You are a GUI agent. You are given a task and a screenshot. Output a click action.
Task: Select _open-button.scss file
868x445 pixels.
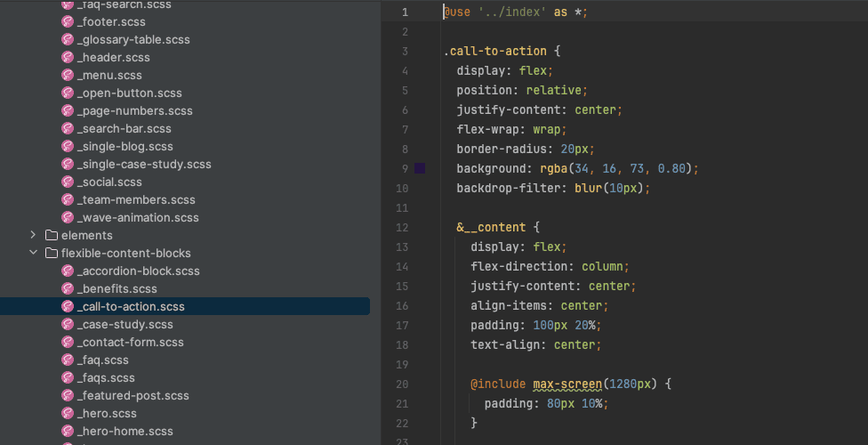click(130, 93)
